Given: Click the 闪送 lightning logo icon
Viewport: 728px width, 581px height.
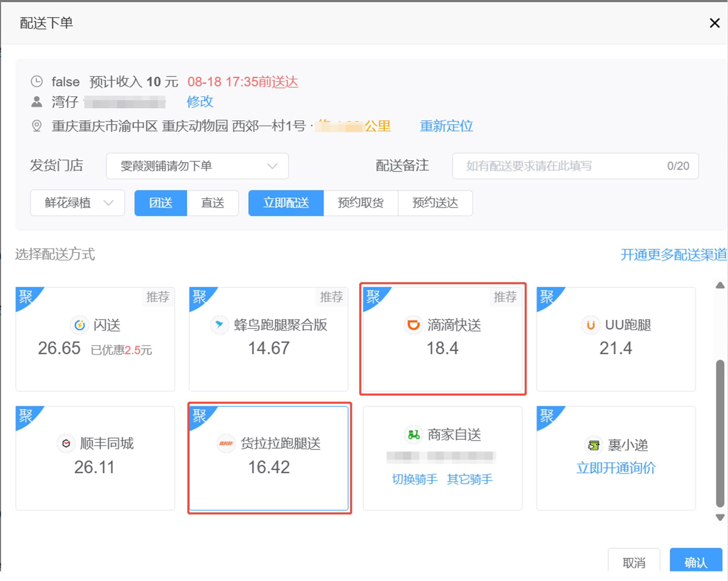Looking at the screenshot, I should [x=79, y=325].
